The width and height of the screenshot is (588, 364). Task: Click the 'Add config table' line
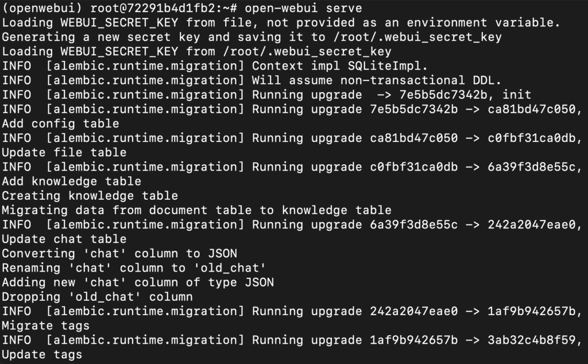(60, 123)
